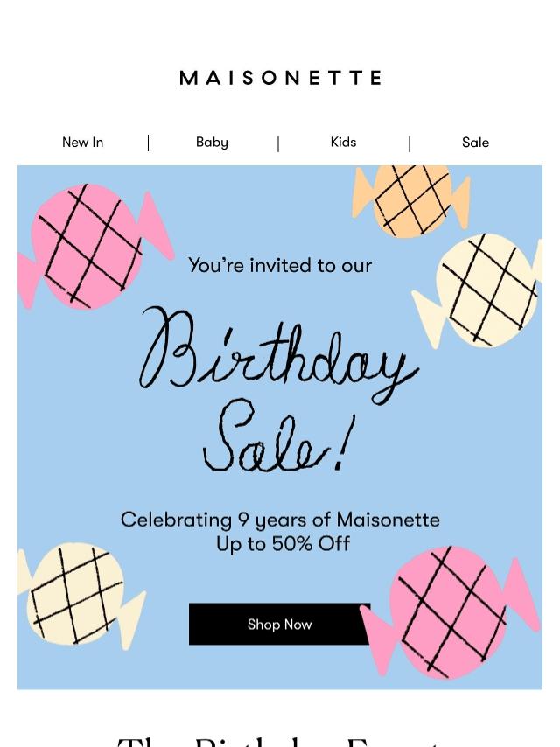The image size is (560, 747).
Task: Click the divider between Baby and Kids
Action: [278, 143]
